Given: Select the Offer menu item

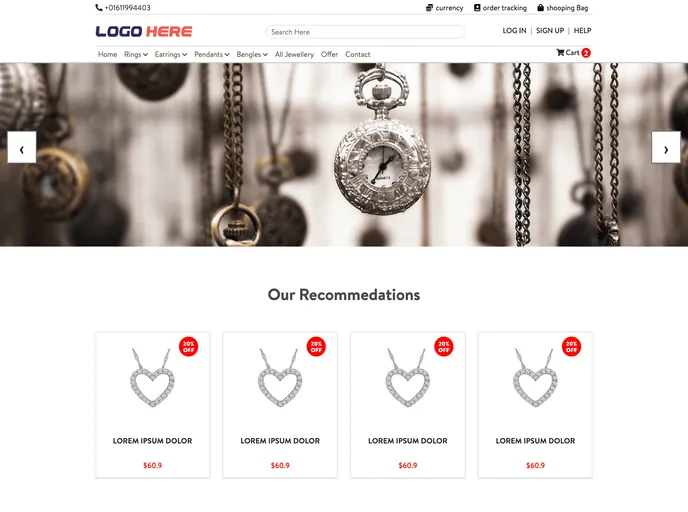Looking at the screenshot, I should (x=330, y=54).
